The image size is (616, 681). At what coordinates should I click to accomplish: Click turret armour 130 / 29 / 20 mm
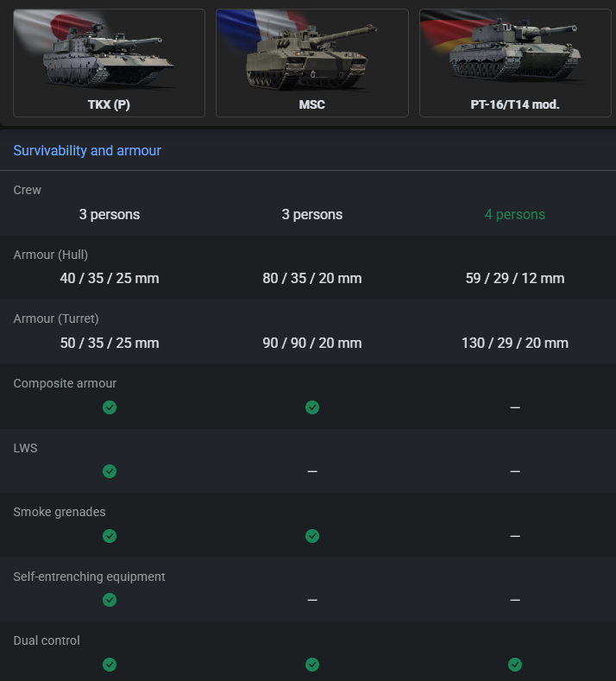(515, 344)
